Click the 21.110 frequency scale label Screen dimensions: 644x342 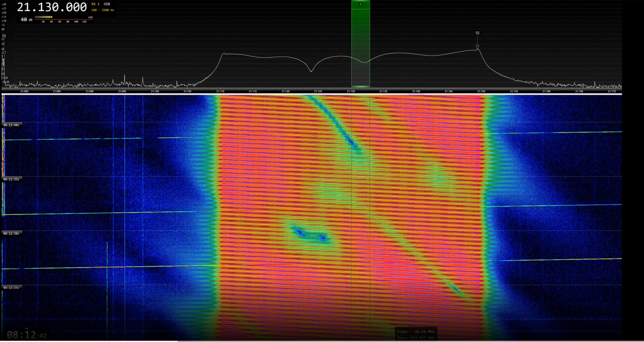[220, 91]
